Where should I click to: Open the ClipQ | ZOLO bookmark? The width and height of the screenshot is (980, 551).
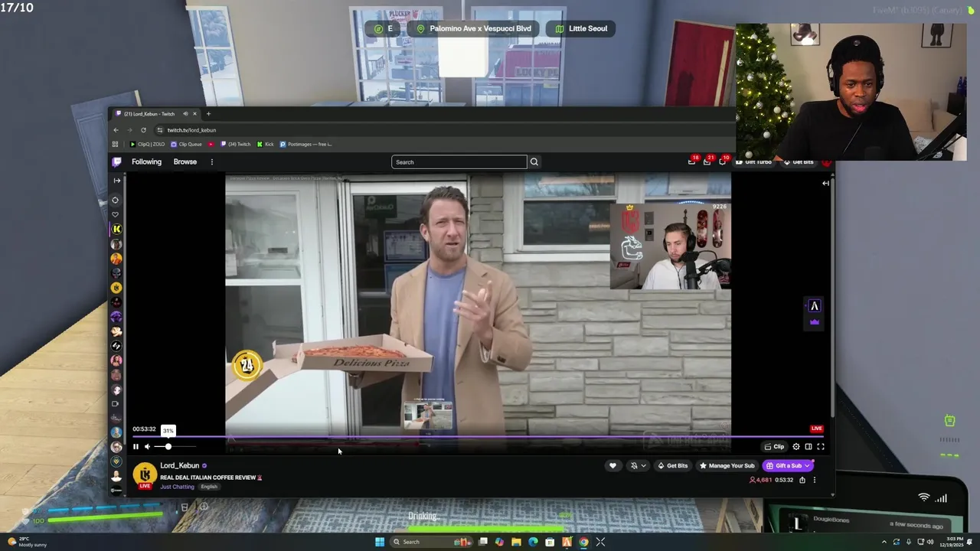coord(147,144)
